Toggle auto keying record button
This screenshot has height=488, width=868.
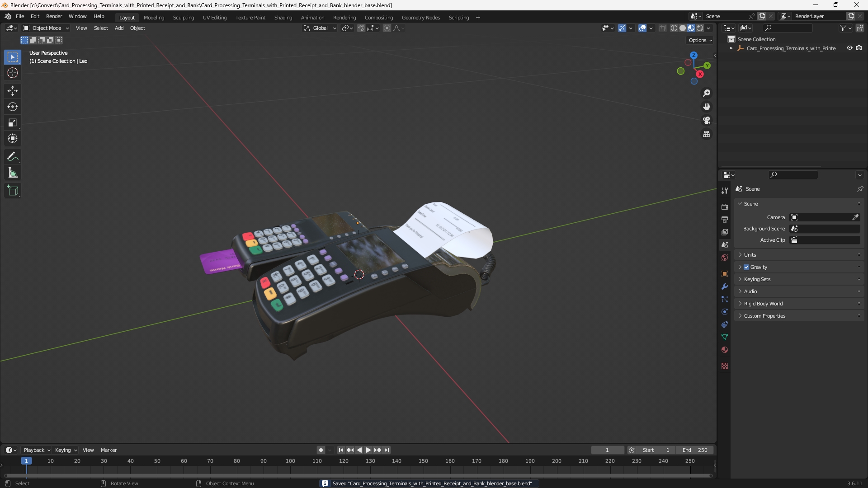point(321,450)
